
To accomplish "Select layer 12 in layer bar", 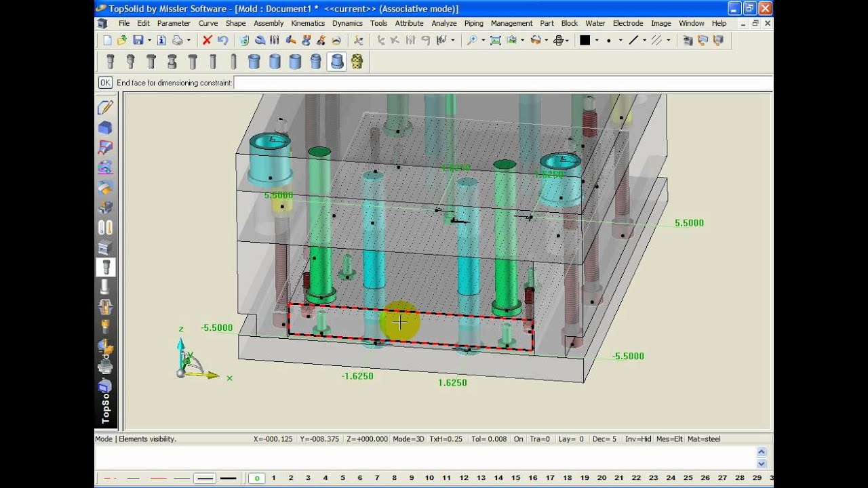I will [x=464, y=478].
